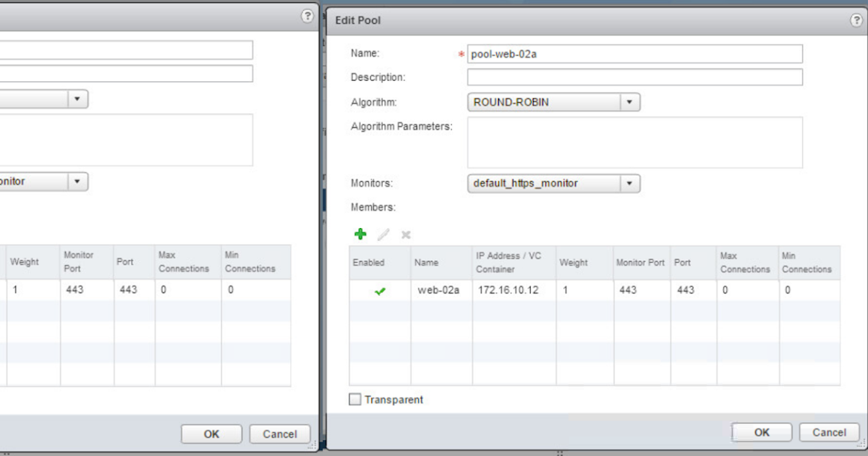Delete the selected pool member
Screen dimensions: 868x456
[x=405, y=234]
